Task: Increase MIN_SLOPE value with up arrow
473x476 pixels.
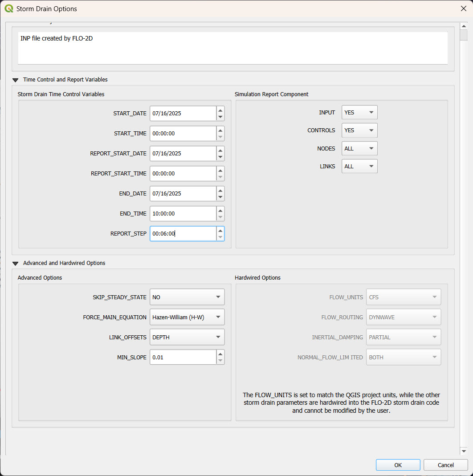Action: click(x=220, y=353)
